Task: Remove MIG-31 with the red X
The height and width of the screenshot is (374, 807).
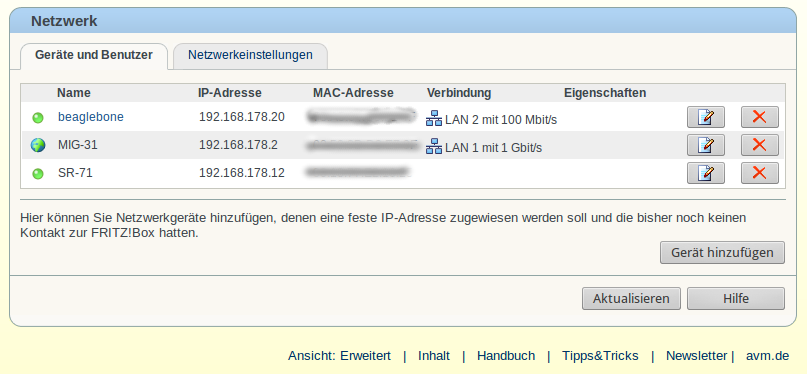Action: tap(760, 145)
